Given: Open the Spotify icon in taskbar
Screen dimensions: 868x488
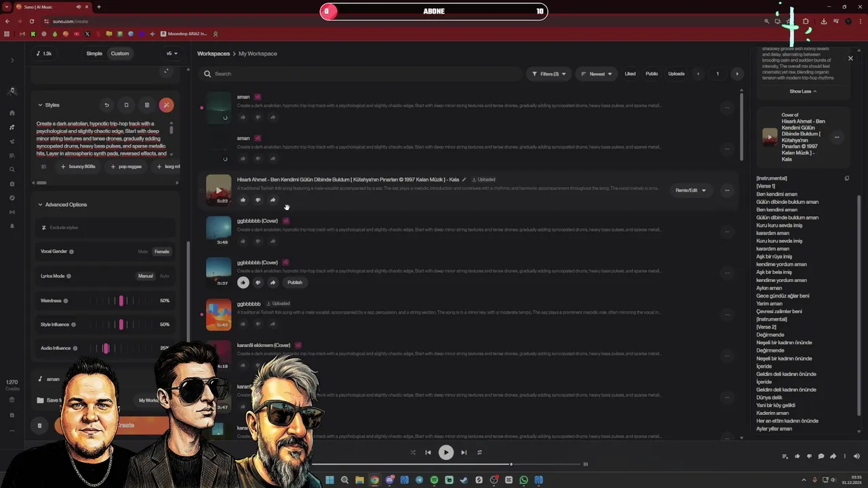Looking at the screenshot, I should [434, 480].
